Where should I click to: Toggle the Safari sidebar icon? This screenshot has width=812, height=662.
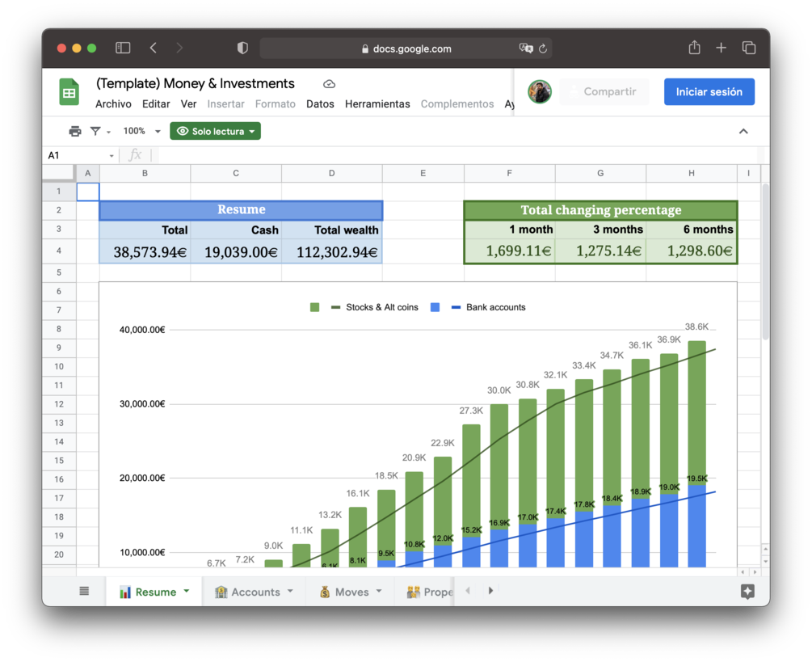pyautogui.click(x=123, y=48)
